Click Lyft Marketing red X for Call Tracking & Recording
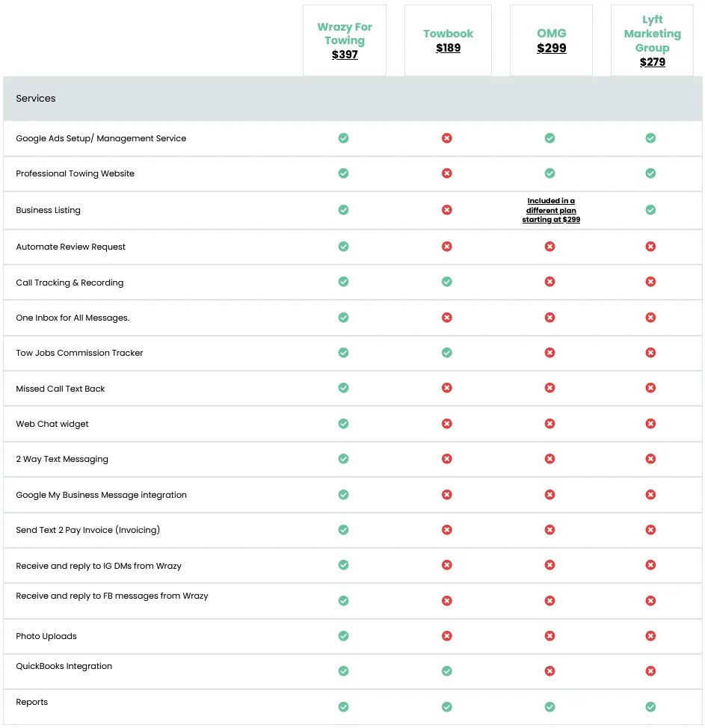This screenshot has width=705, height=728. pos(650,282)
